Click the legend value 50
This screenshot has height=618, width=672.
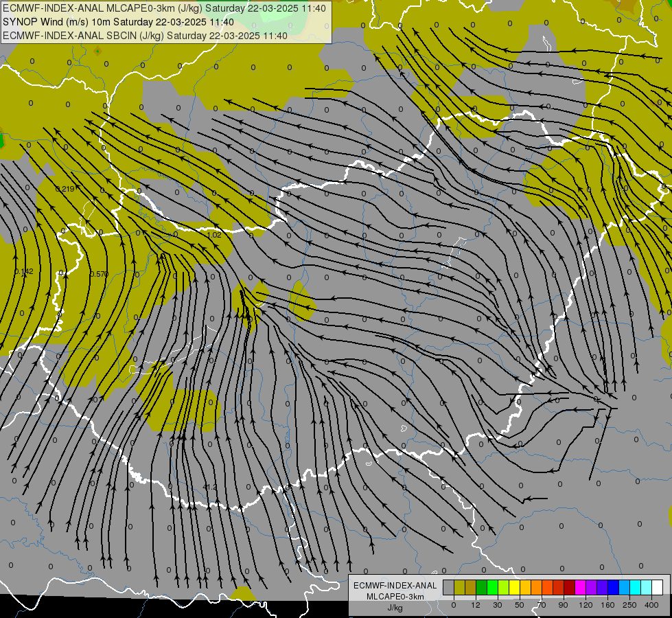(520, 605)
